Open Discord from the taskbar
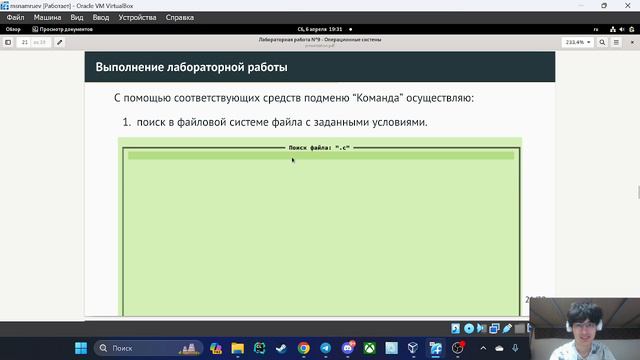The width and height of the screenshot is (640, 360). [348, 348]
